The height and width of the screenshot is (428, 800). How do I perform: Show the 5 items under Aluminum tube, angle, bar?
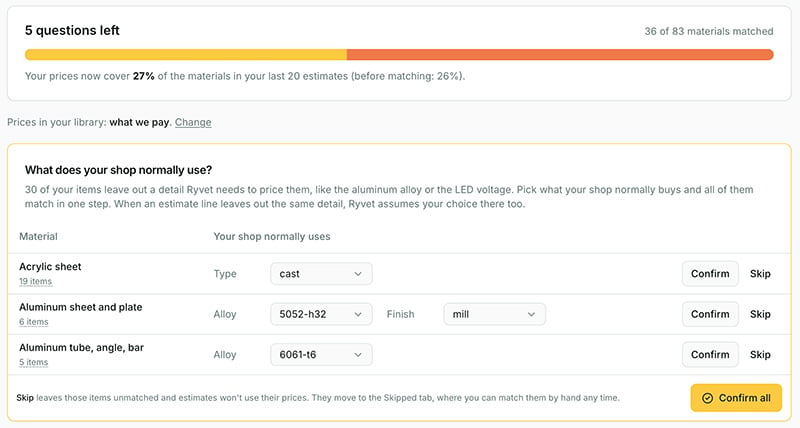(33, 362)
